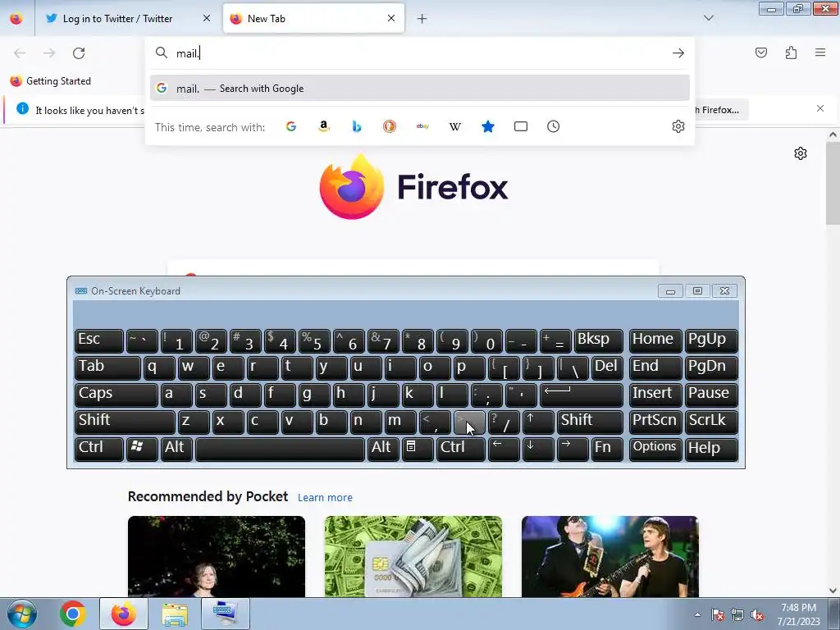Tap the left arrow key on keyboard
Screen dimensions: 840x630
coord(504,449)
